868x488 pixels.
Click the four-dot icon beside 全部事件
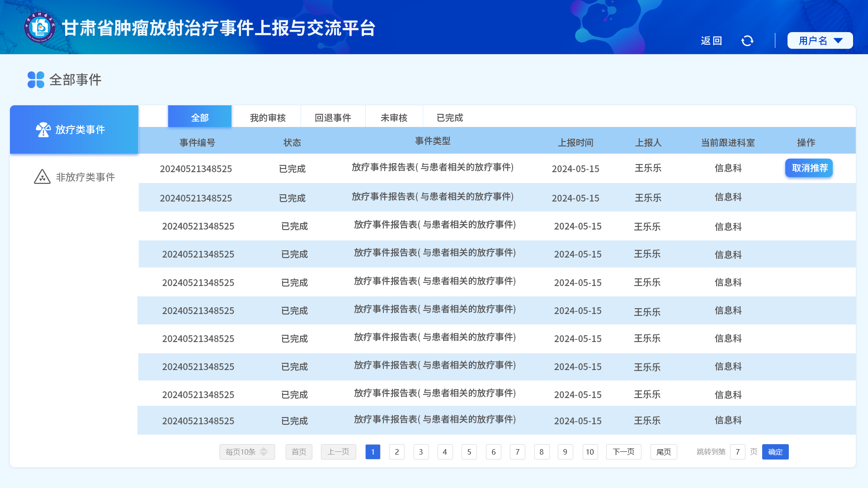(x=36, y=80)
